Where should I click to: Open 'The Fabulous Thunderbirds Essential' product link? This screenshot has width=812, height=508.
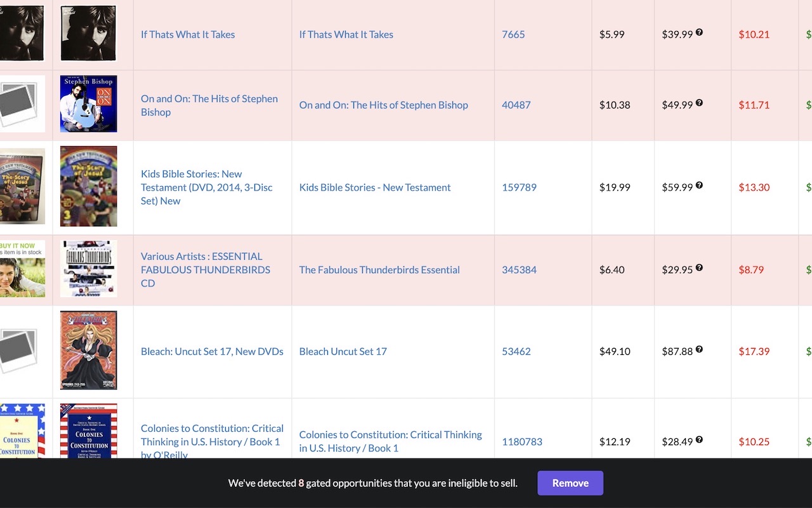click(x=379, y=270)
